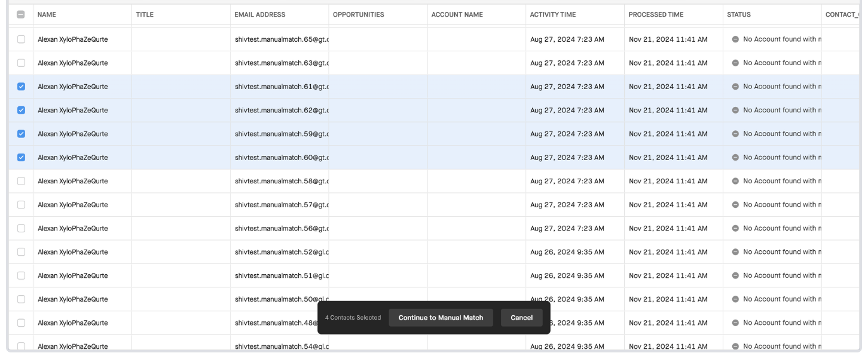This screenshot has height=356, width=868.
Task: Tick the checkbox for shivtest.manualmatch.57
Action: tap(21, 205)
